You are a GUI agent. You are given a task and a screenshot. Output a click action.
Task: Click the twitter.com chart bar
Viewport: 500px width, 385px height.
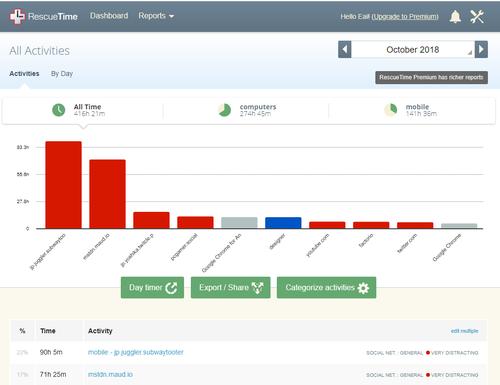[x=415, y=225]
